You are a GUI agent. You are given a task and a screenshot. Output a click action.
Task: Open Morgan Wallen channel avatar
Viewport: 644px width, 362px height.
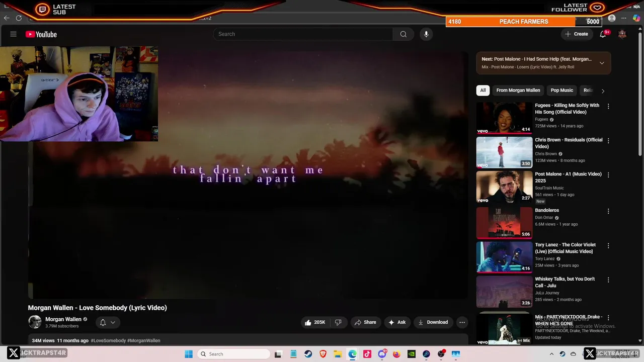pos(35,322)
